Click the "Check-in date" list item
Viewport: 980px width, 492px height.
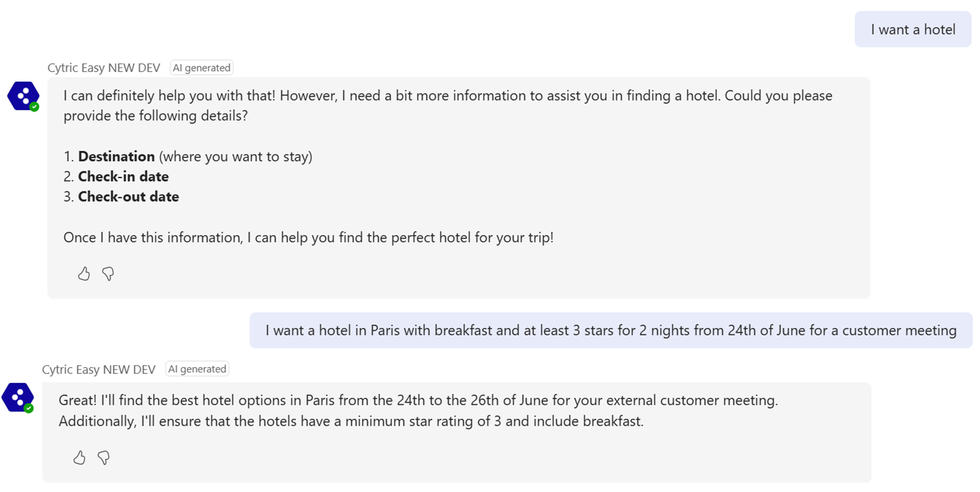[x=123, y=177]
